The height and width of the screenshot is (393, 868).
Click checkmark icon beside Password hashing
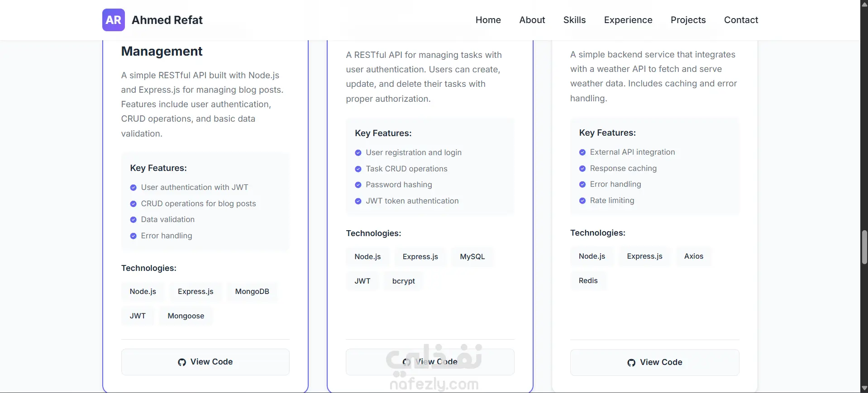358,185
